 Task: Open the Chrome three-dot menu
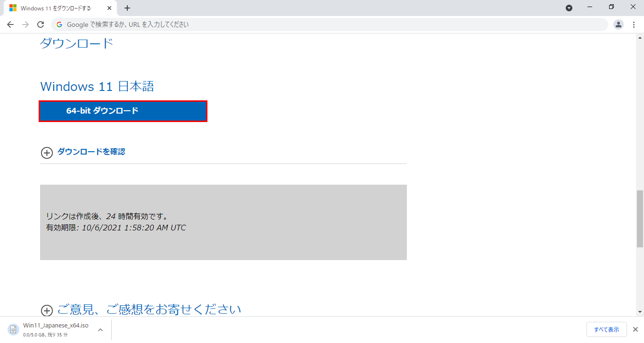634,24
